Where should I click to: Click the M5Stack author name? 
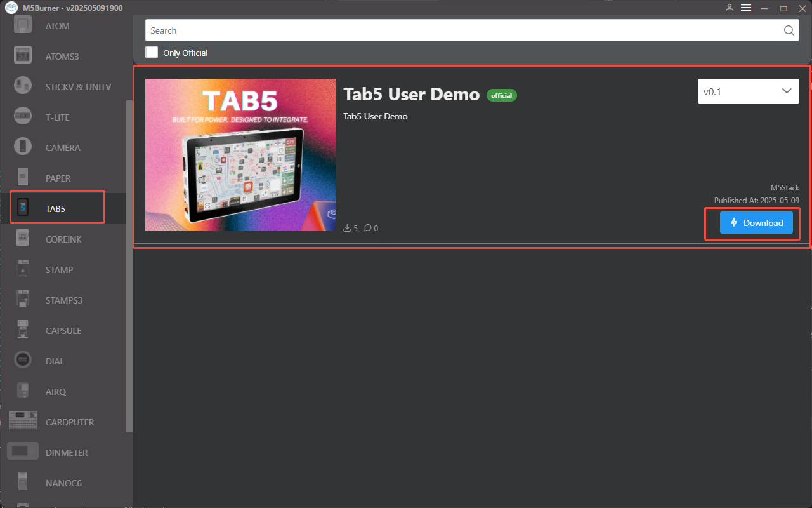785,188
